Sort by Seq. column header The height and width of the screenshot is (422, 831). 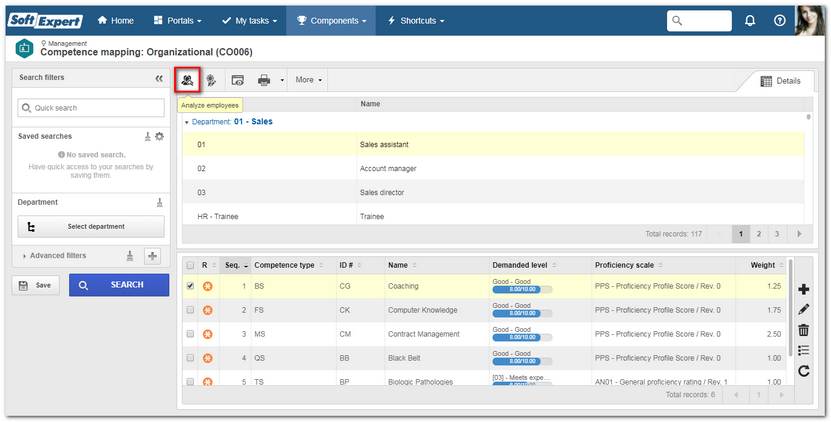235,265
